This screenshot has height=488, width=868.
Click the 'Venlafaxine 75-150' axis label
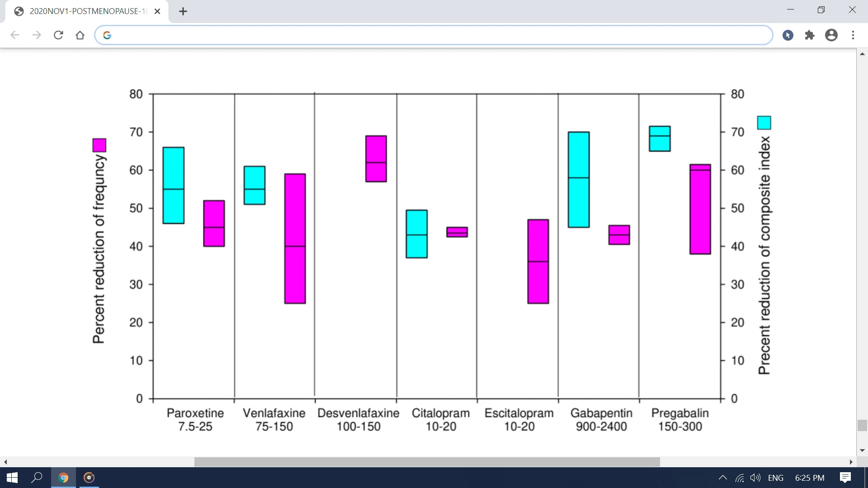274,420
